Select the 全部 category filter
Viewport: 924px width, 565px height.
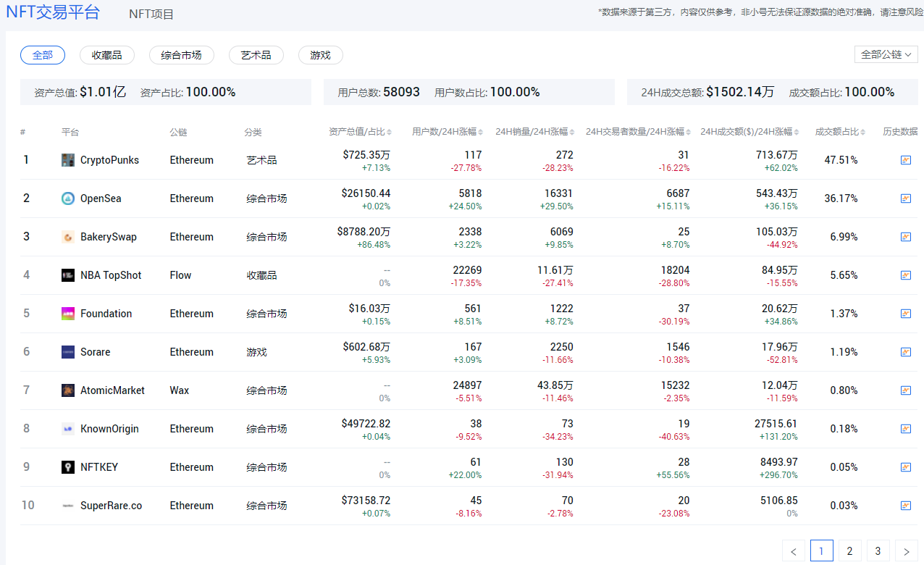pyautogui.click(x=43, y=55)
